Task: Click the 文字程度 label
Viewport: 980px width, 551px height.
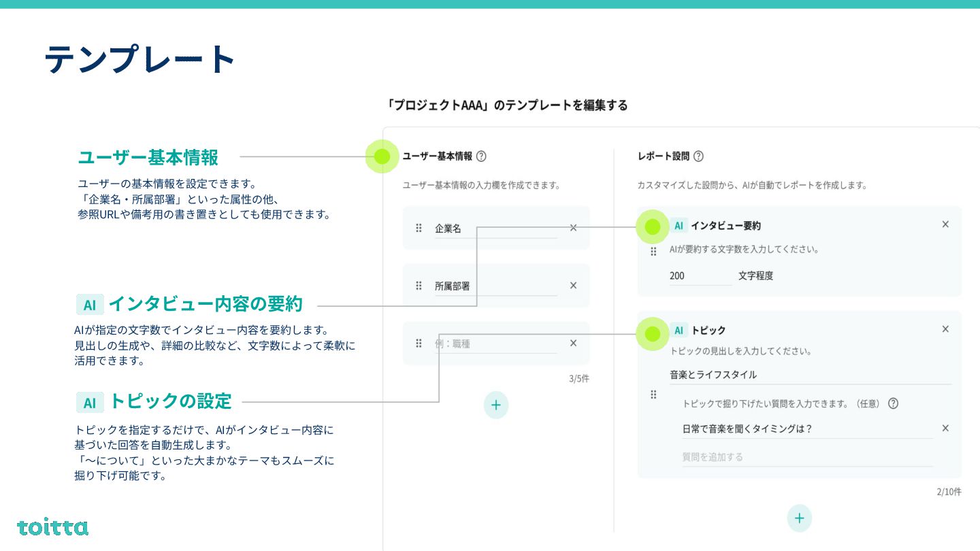Action: (x=756, y=275)
